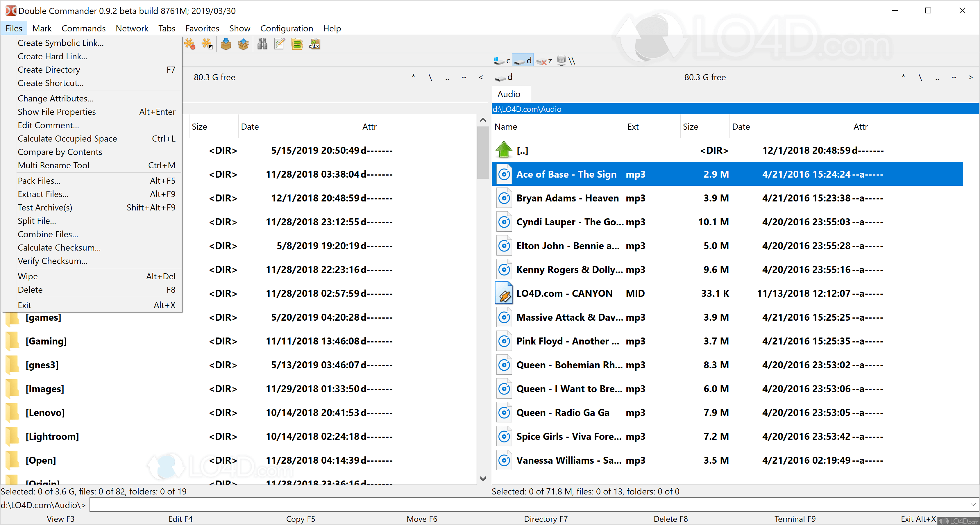
Task: Expand the command line history dropdown
Action: (973, 505)
